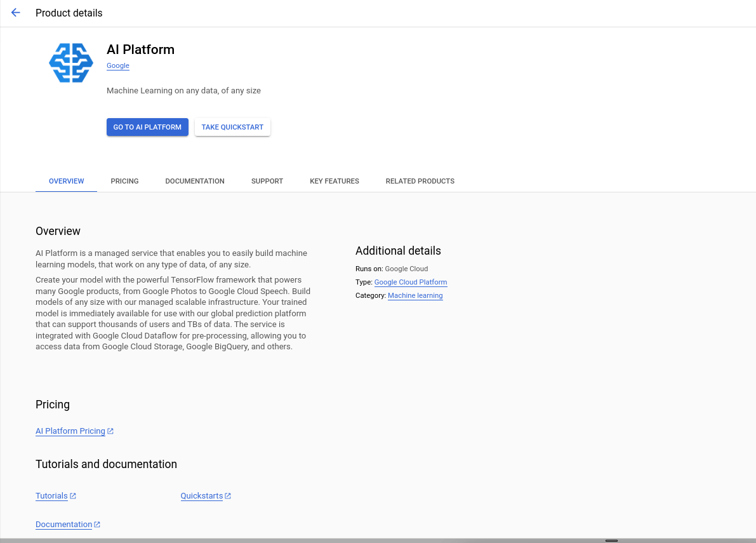Click external-link icon beside Documentation link
This screenshot has width=756, height=543.
(x=97, y=524)
